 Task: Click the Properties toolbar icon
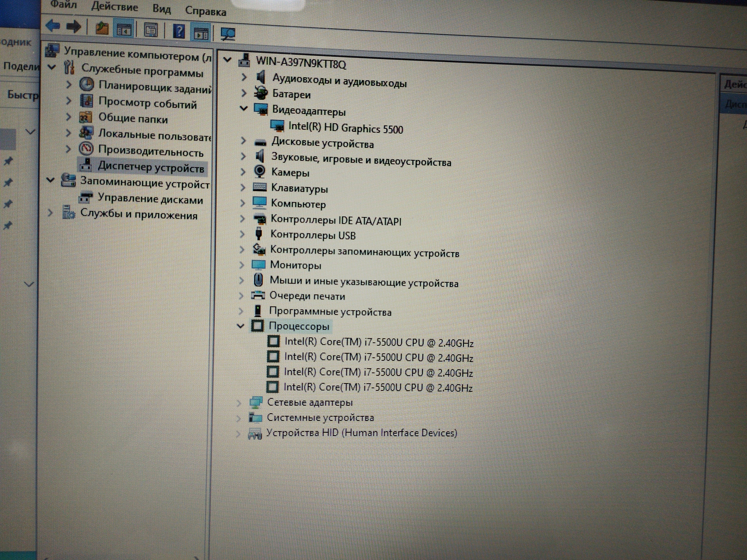click(x=151, y=30)
